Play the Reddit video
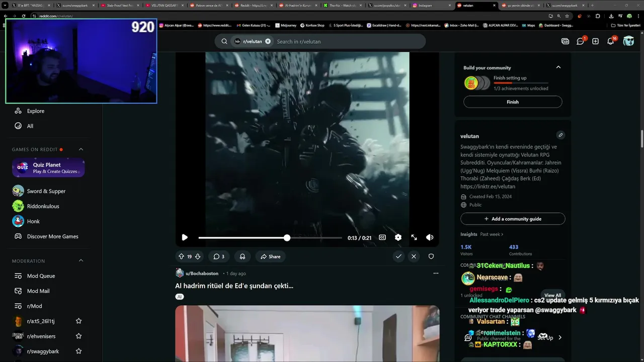Image resolution: width=644 pixels, height=362 pixels. (x=185, y=237)
